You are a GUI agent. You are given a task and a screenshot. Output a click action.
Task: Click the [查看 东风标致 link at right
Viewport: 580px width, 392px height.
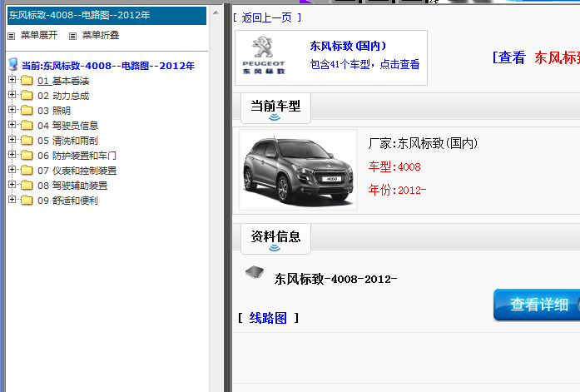coord(536,57)
